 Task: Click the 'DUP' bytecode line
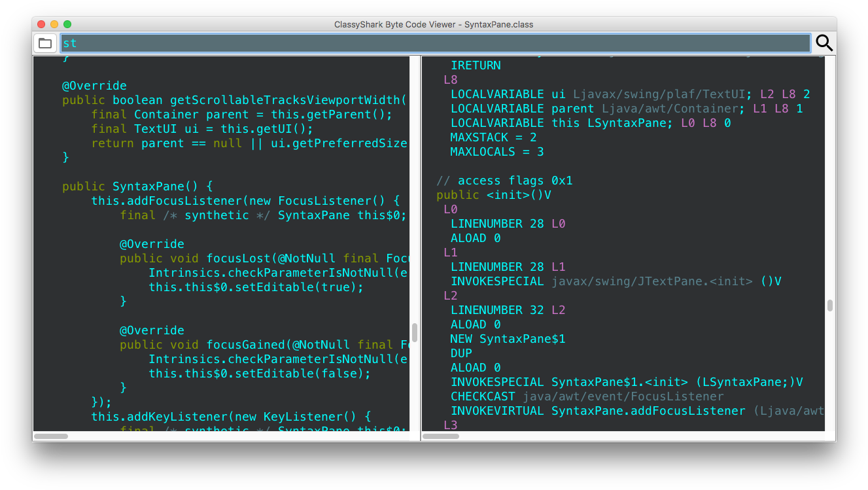pyautogui.click(x=461, y=353)
